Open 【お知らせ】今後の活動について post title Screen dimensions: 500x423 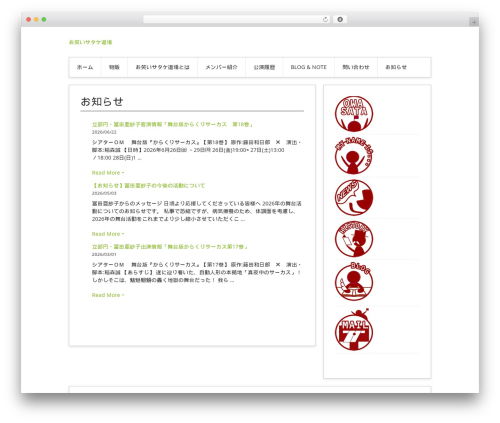pos(148,186)
